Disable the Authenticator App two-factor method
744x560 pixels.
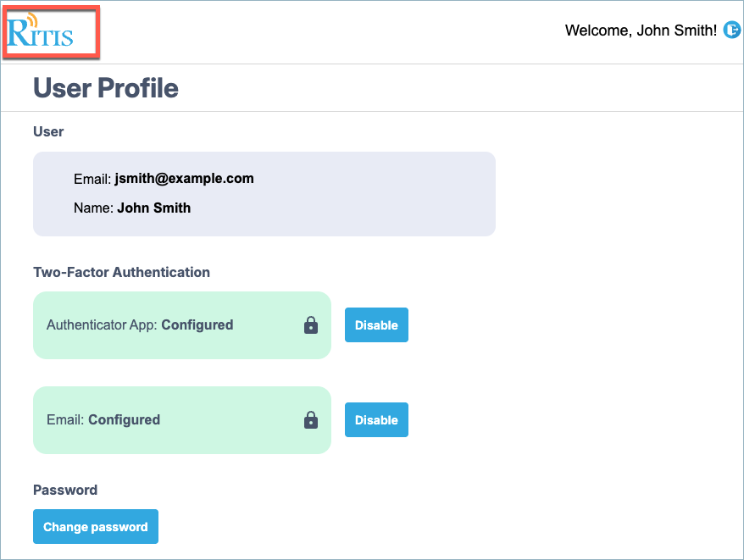376,325
